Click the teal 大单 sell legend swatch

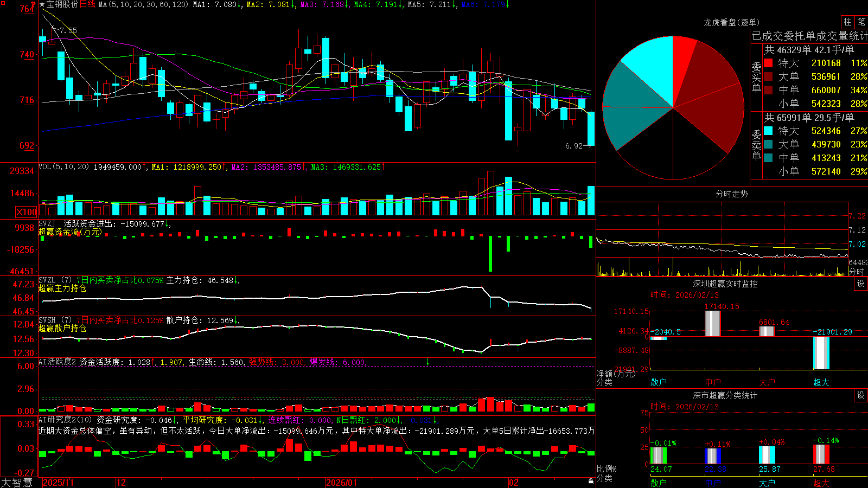[x=768, y=144]
